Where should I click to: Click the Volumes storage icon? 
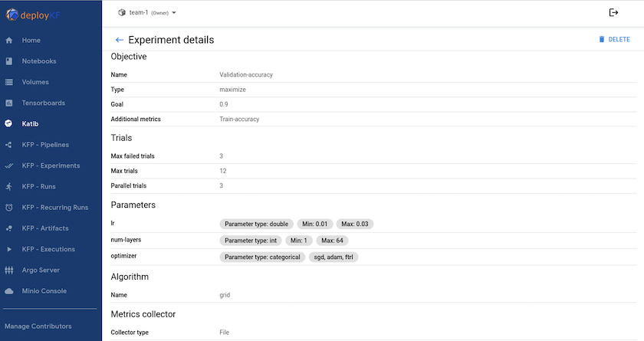[9, 82]
